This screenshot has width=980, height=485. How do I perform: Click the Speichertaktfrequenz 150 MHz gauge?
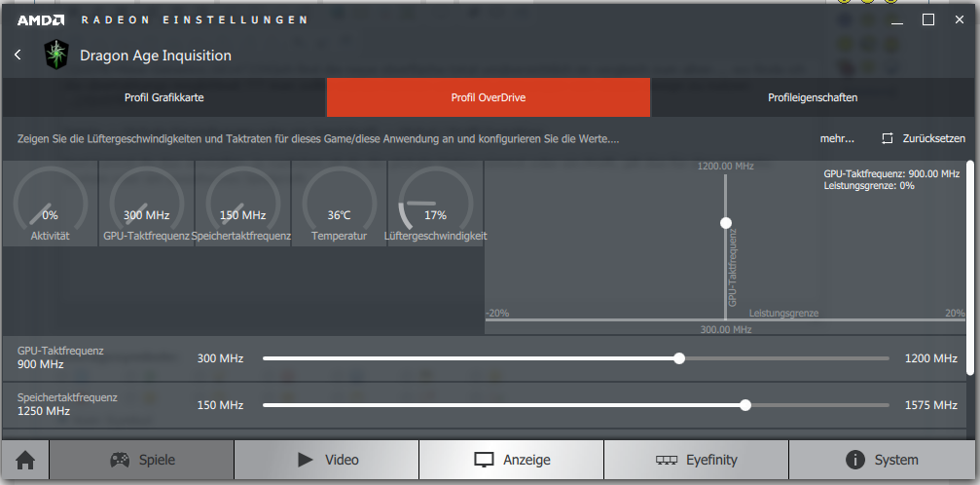coord(242,204)
